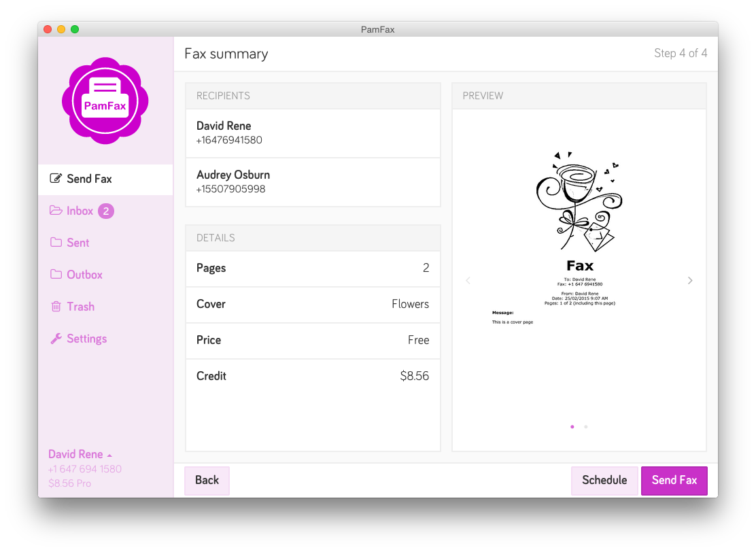Viewport: 756px width, 552px height.
Task: Minimize the window with the yellow button
Action: coord(61,29)
